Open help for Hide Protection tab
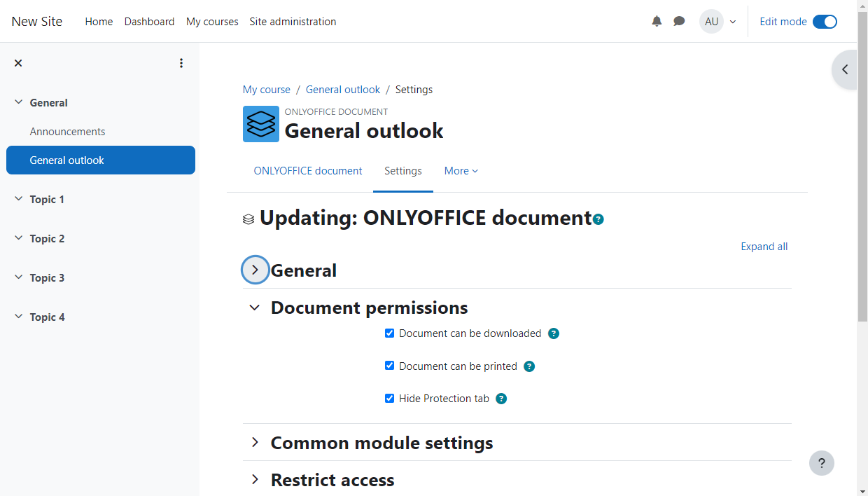 [501, 399]
